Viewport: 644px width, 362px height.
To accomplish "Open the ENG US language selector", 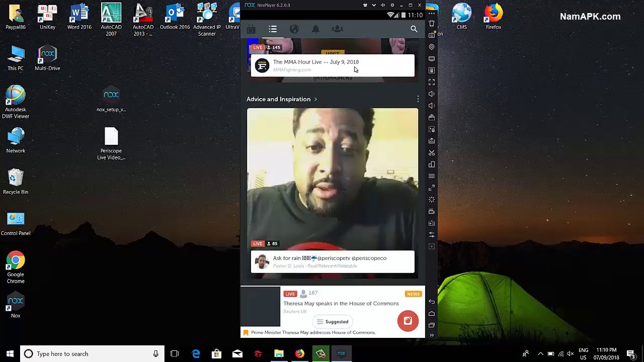I will [x=584, y=354].
